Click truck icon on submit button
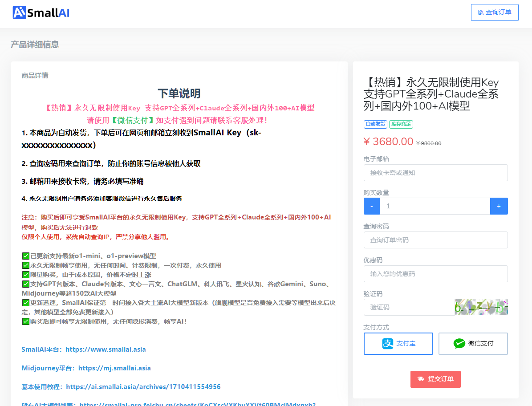Image resolution: width=532 pixels, height=406 pixels. coord(421,379)
